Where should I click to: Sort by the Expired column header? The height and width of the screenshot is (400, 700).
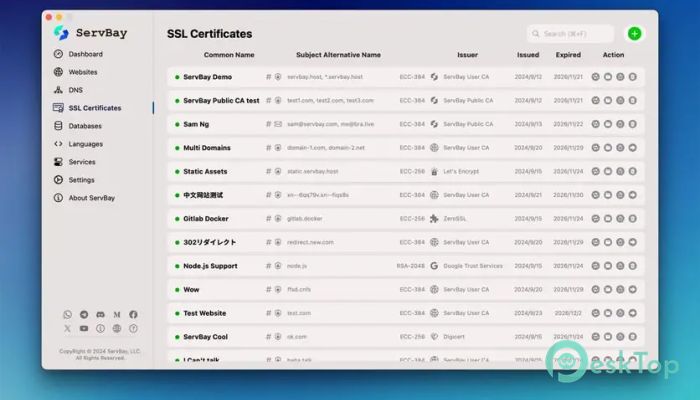click(x=568, y=55)
